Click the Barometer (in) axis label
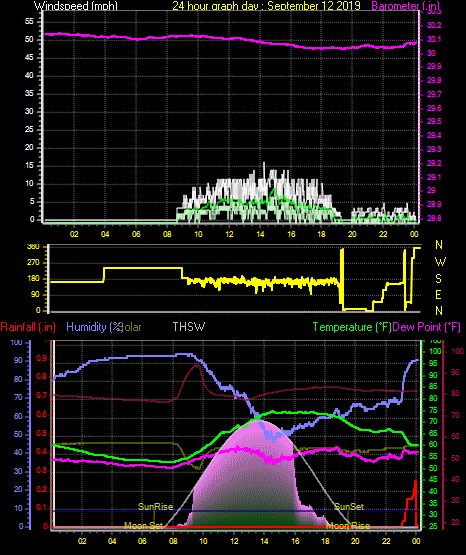The height and width of the screenshot is (555, 466). coord(405,6)
